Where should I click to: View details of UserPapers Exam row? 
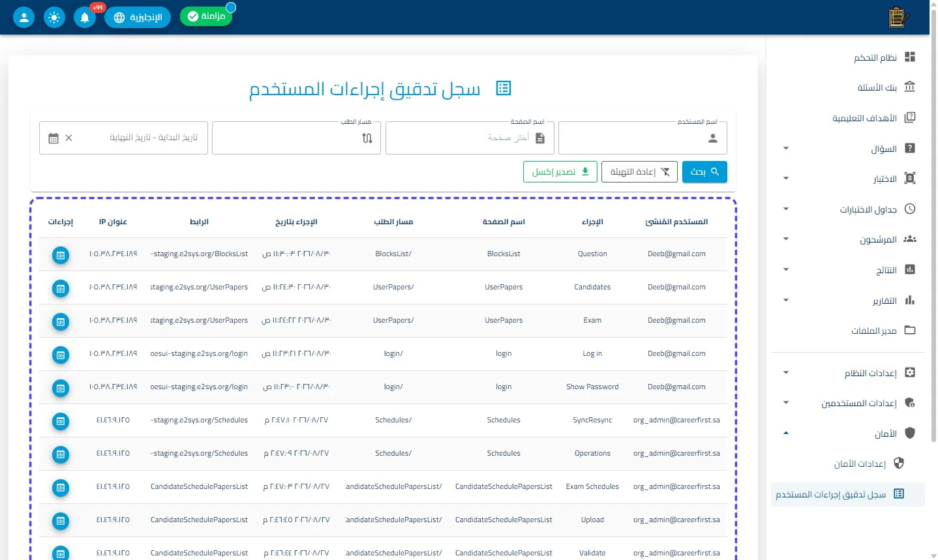(61, 321)
